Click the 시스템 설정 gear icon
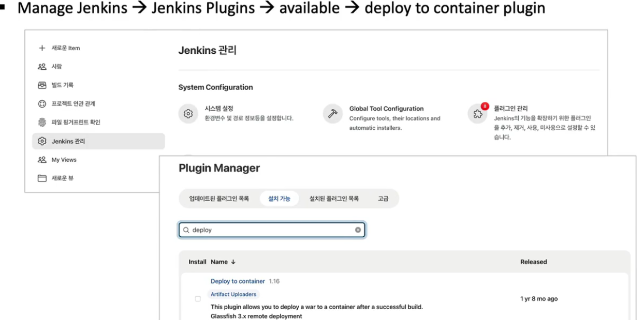This screenshot has height=320, width=644. (x=188, y=114)
